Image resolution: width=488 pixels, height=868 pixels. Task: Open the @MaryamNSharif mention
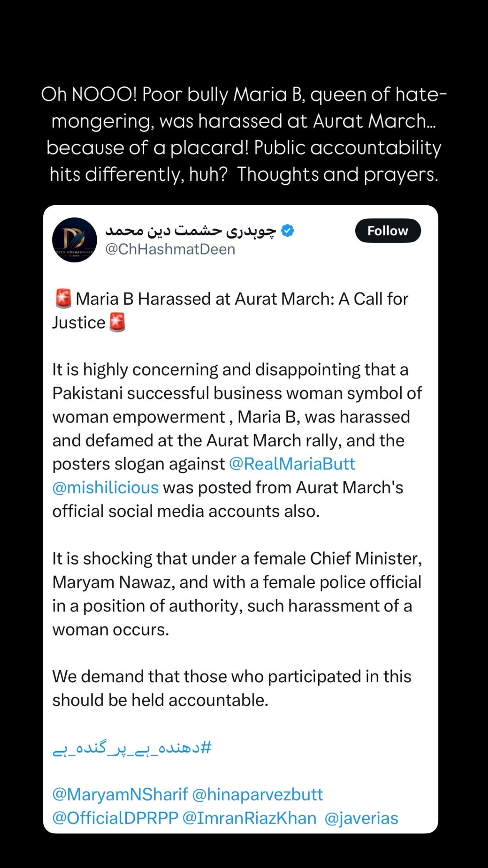point(120,795)
